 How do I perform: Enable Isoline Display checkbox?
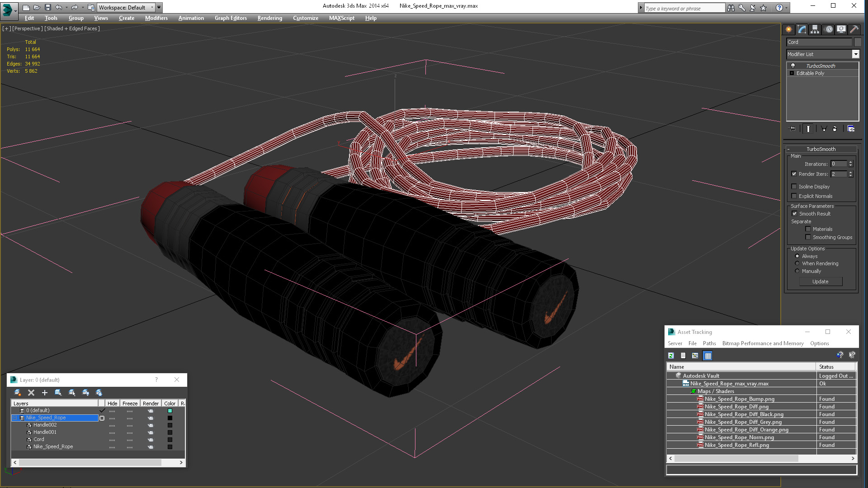[794, 187]
